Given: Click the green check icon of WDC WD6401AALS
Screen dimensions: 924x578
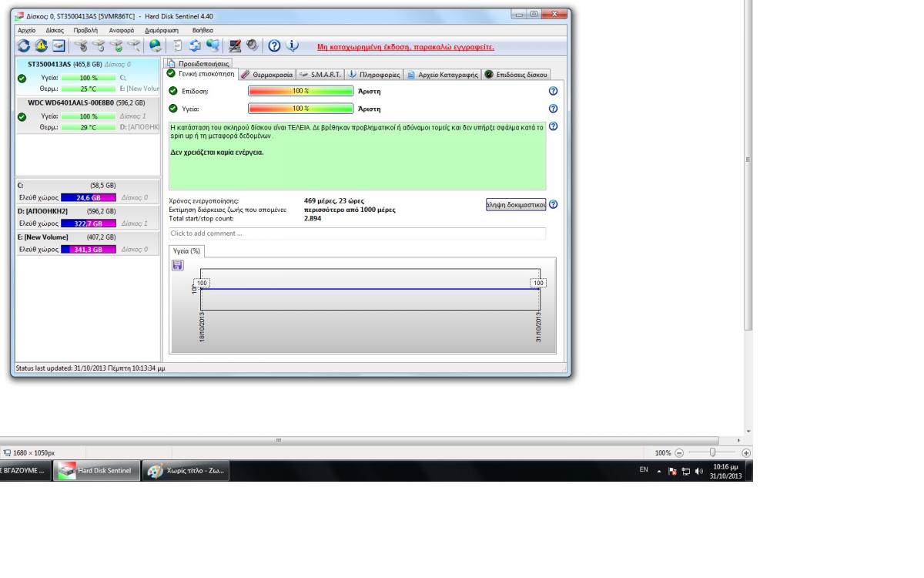Looking at the screenshot, I should [22, 116].
